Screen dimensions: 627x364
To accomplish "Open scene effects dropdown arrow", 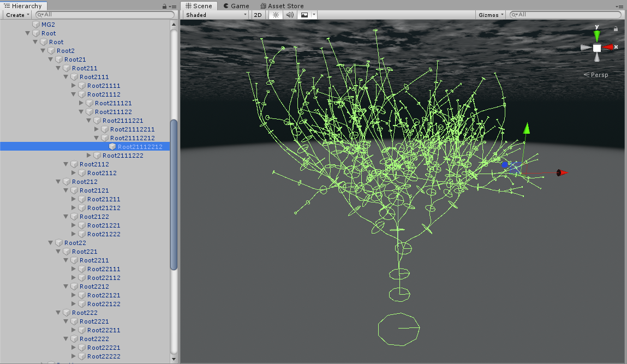I will pyautogui.click(x=314, y=15).
